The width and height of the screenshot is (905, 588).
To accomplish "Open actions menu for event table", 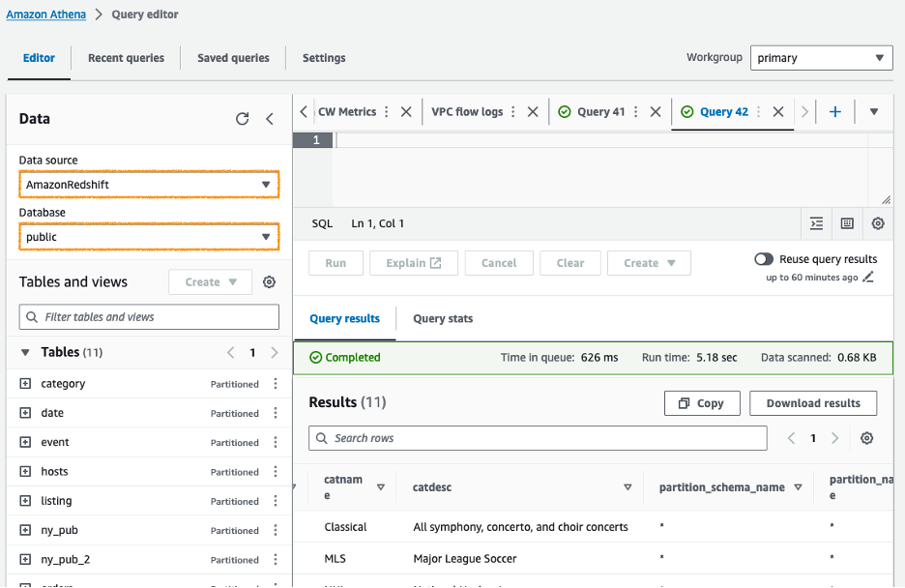I will (276, 443).
